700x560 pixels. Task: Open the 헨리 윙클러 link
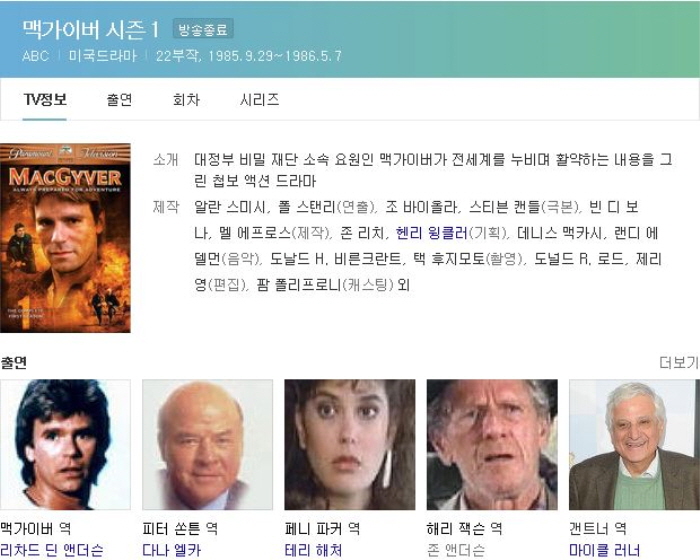(x=431, y=233)
